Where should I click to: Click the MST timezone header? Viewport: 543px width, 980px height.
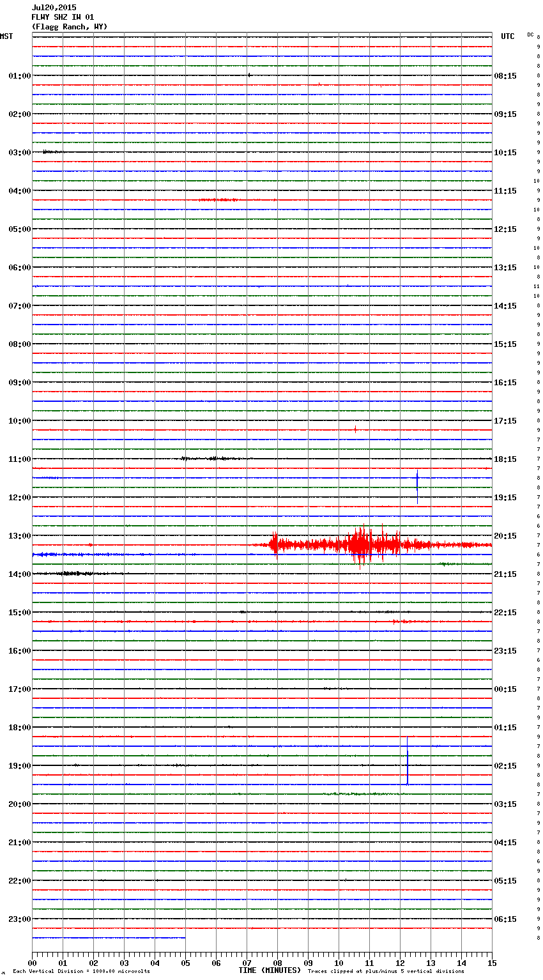(6, 36)
